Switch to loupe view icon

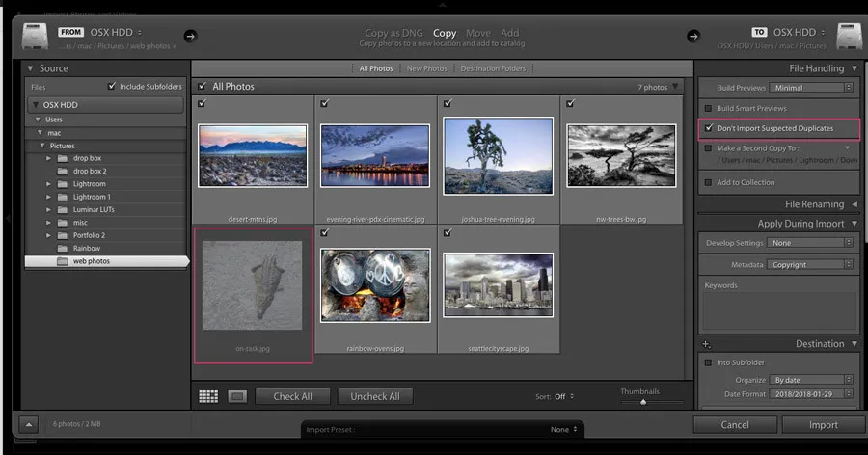(235, 396)
